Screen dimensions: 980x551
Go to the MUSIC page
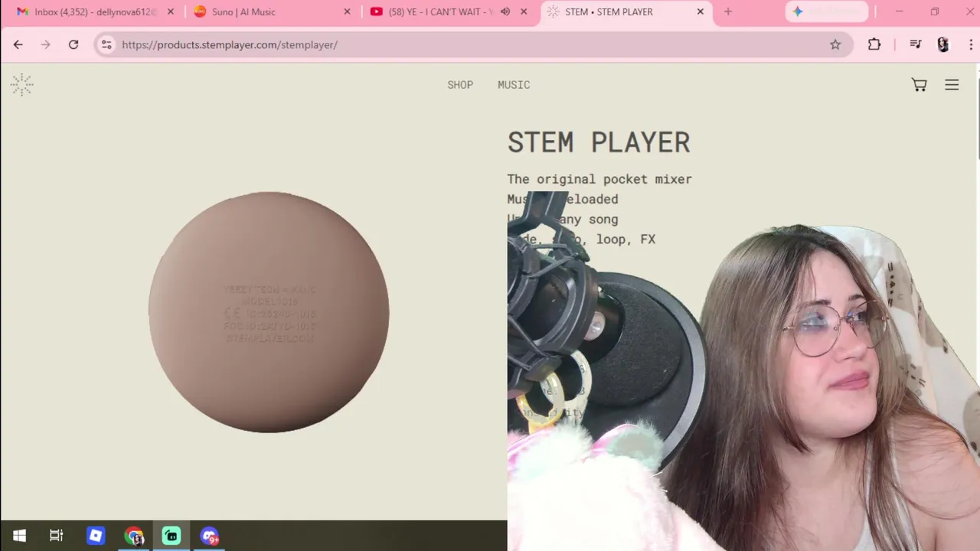click(x=514, y=85)
